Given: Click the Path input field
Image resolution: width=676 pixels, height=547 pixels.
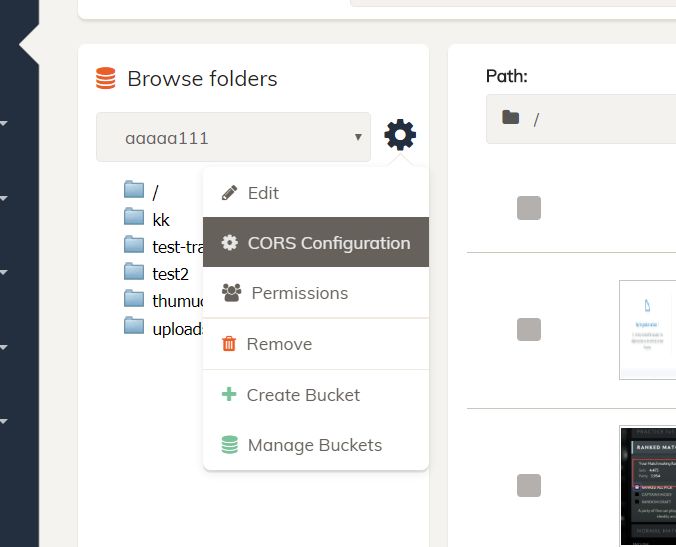Looking at the screenshot, I should click(x=600, y=119).
